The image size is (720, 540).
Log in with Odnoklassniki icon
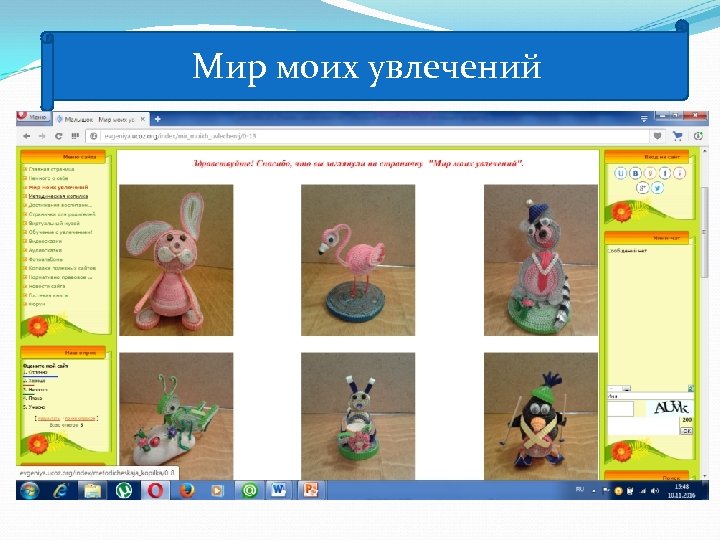[x=650, y=173]
